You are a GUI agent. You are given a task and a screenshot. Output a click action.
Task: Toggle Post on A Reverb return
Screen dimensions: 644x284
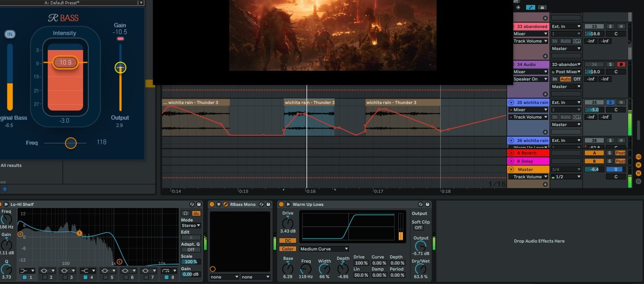point(620,153)
